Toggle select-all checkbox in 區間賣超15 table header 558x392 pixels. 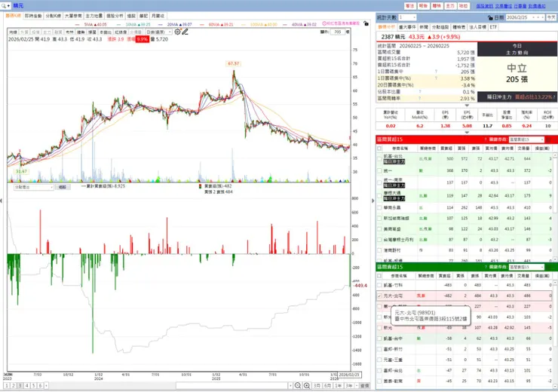[x=379, y=276]
